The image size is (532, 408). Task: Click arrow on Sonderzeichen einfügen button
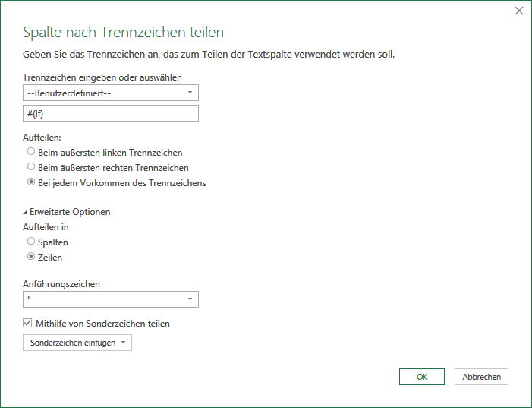(124, 343)
